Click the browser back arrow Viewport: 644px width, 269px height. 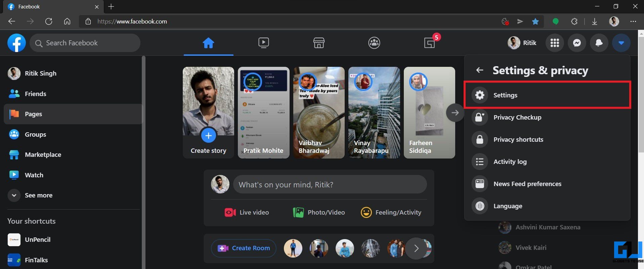tap(12, 21)
